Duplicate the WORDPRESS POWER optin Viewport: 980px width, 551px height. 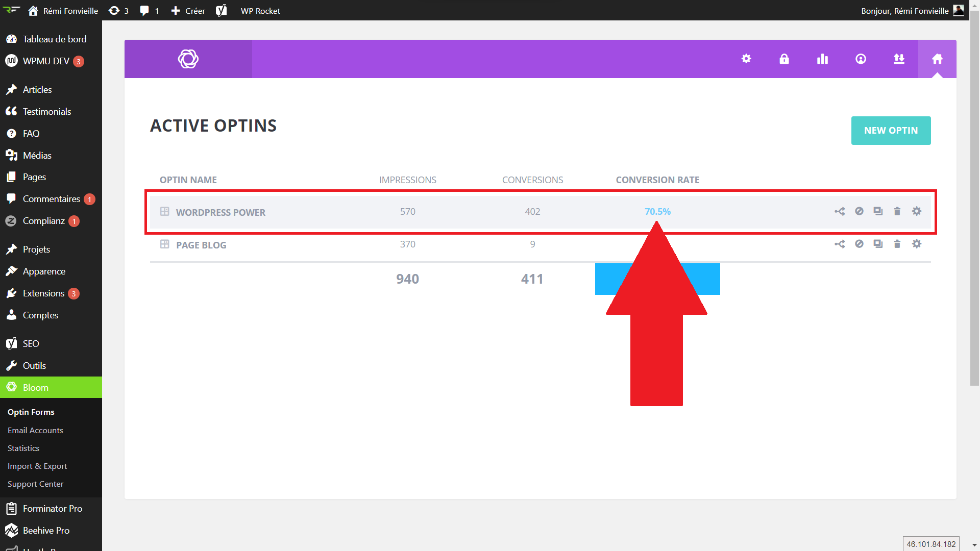[x=878, y=211]
